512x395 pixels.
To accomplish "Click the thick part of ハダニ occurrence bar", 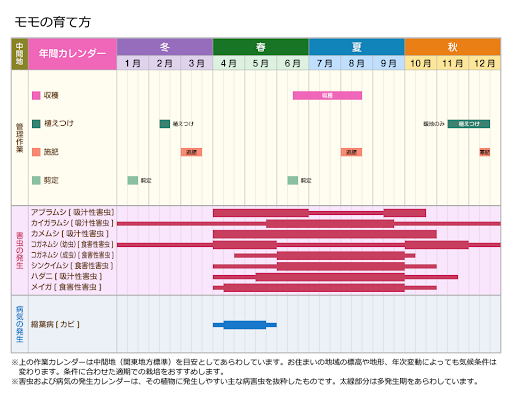I will tap(330, 277).
